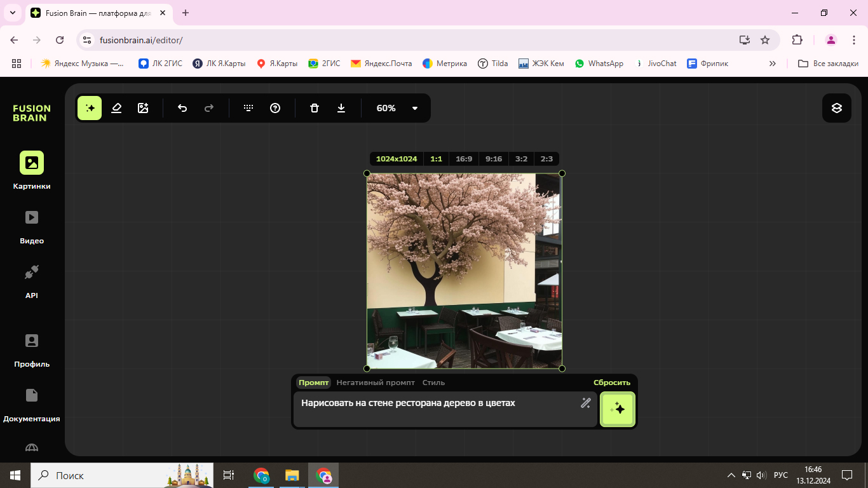Select the 9:16 aspect ratio
Image resolution: width=868 pixels, height=488 pixels.
(x=494, y=159)
